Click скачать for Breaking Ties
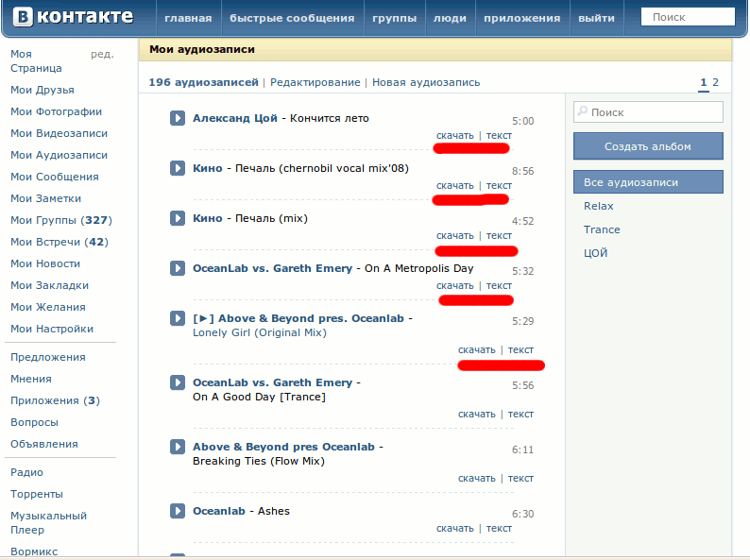 tap(477, 478)
